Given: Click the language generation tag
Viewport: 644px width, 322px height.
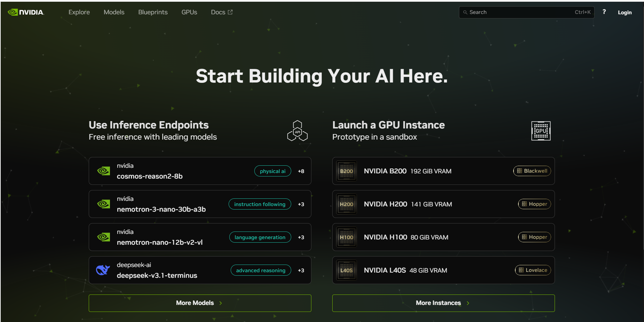Looking at the screenshot, I should [260, 237].
